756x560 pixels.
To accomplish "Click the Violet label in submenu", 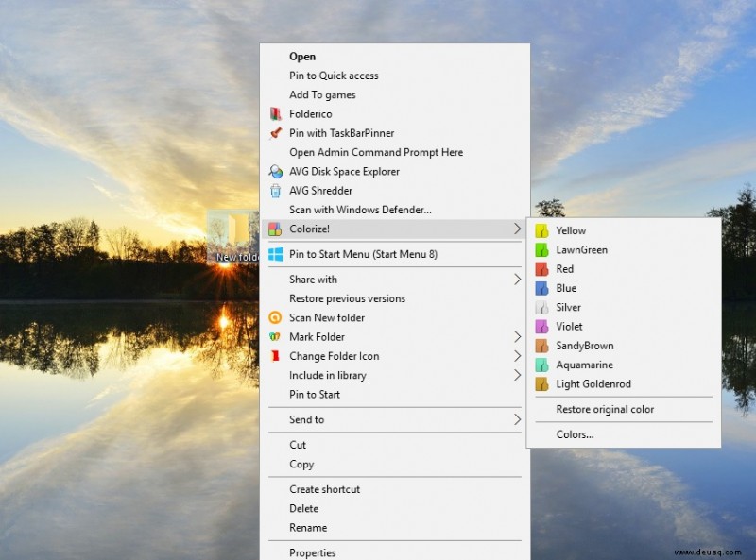I will (x=569, y=327).
